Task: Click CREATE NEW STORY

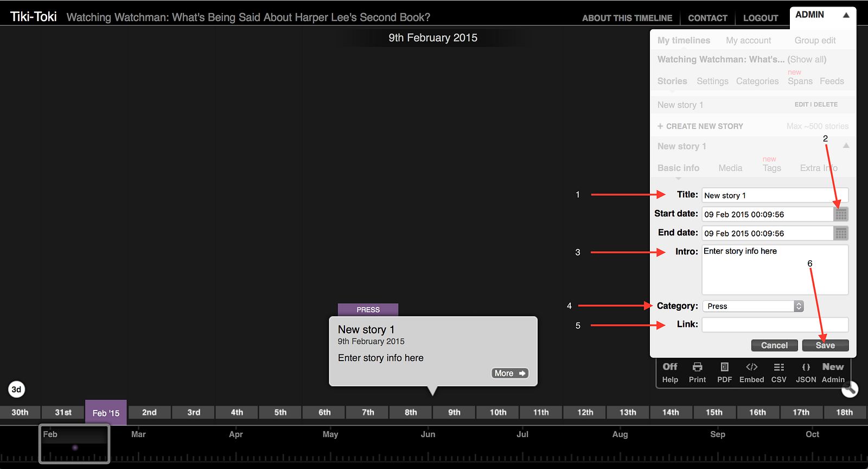Action: (700, 126)
